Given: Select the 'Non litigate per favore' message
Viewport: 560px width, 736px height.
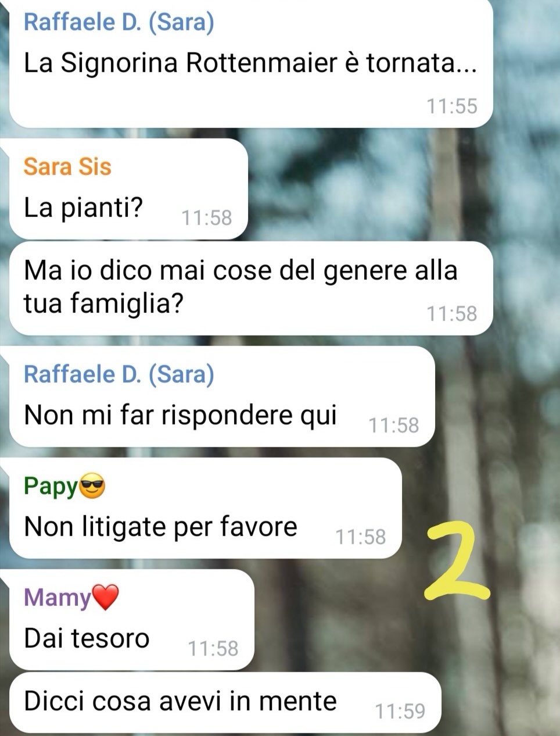Looking at the screenshot, I should tap(206, 508).
